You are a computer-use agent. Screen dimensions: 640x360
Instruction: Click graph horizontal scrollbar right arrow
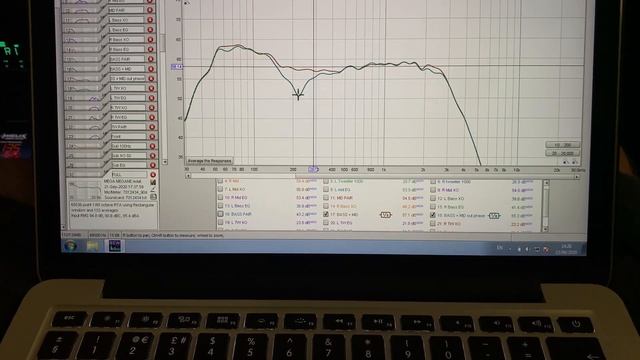click(577, 177)
